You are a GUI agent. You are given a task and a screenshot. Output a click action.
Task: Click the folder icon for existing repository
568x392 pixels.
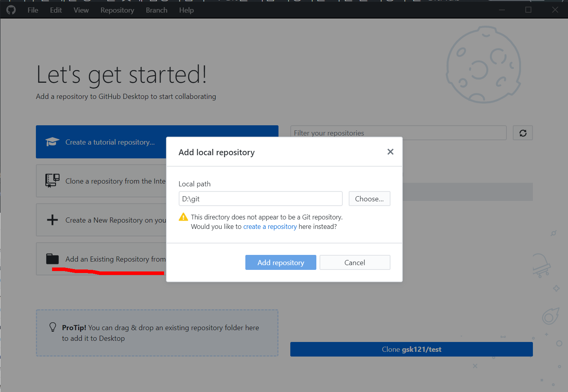52,259
